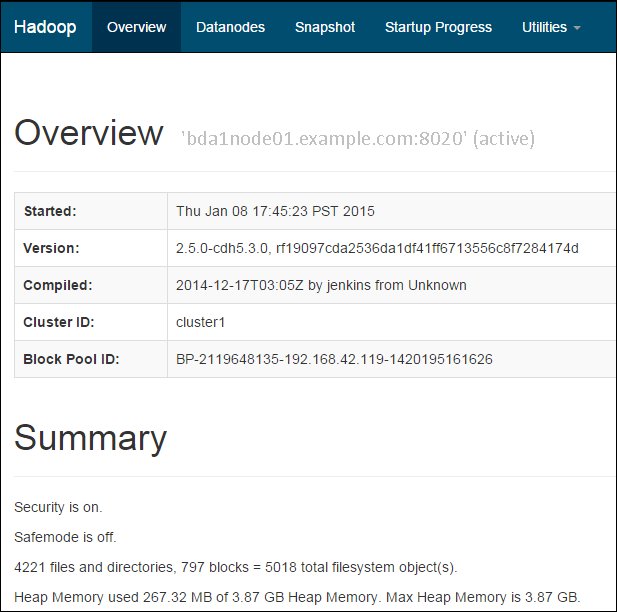Select the Heap Memory used 267.32 MB line
The image size is (617, 612).
[297, 597]
